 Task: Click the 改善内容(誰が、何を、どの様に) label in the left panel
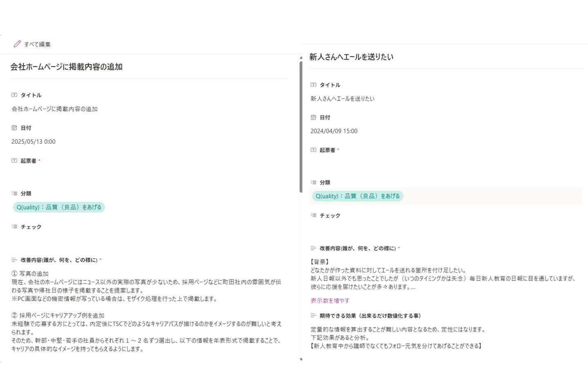59,260
